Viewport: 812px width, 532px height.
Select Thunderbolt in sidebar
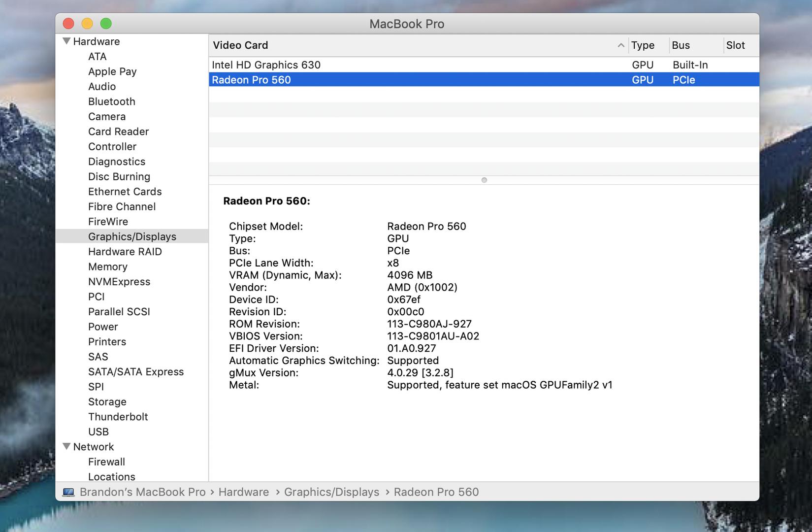coord(118,417)
